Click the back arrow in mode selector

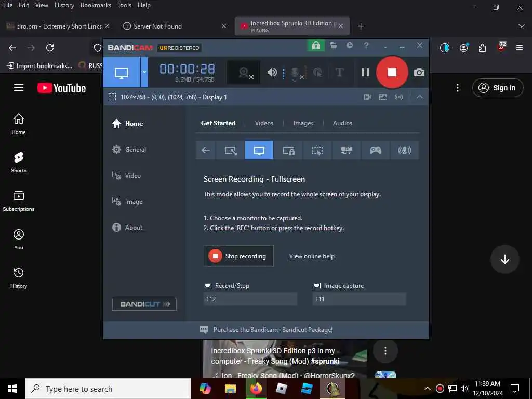coord(206,150)
